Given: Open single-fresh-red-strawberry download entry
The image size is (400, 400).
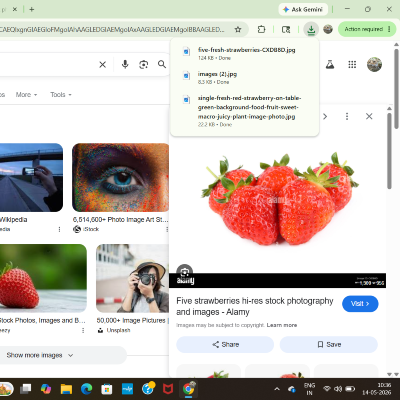Looking at the screenshot, I should [245, 111].
